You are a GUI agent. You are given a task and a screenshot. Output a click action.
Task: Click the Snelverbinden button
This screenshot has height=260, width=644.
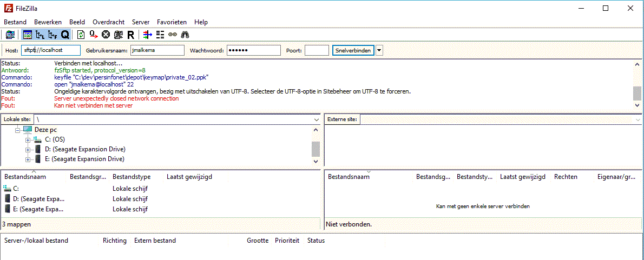353,50
